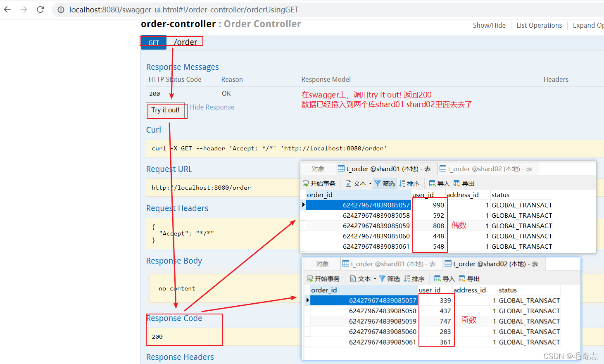Click the order_id column header in shard01 table
The image size is (604, 364).
[359, 195]
